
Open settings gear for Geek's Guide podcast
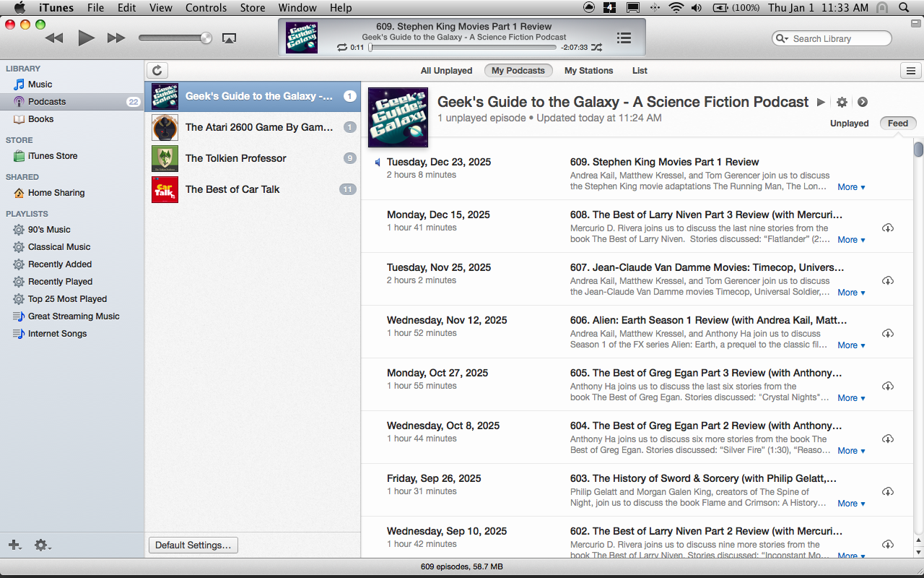tap(842, 102)
